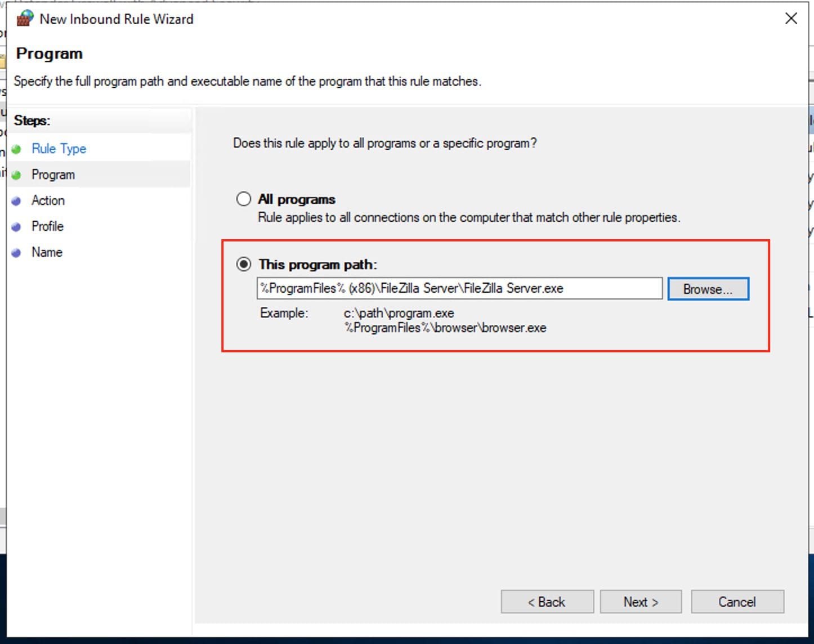Close the wizard window
The image size is (814, 644).
tap(791, 19)
